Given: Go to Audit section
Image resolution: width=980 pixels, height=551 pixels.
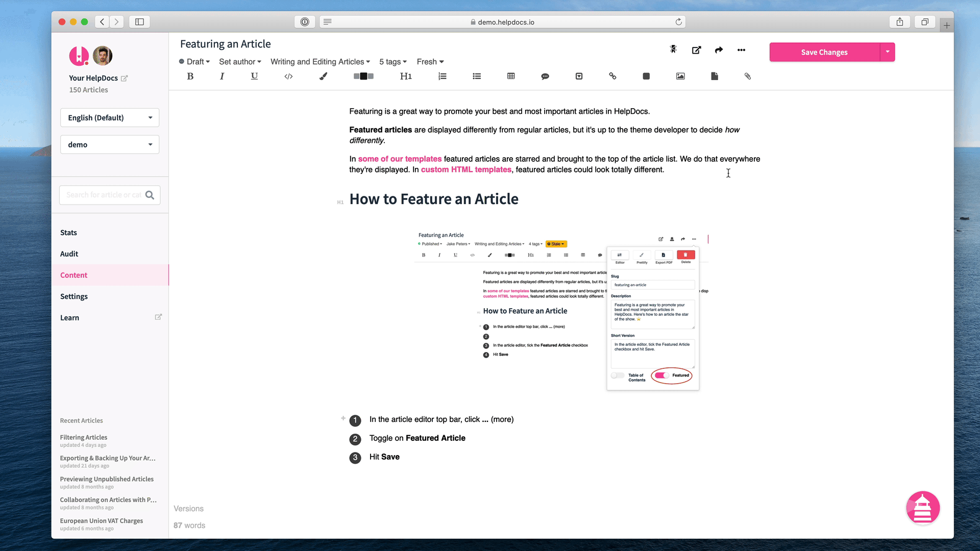Looking at the screenshot, I should (x=69, y=254).
